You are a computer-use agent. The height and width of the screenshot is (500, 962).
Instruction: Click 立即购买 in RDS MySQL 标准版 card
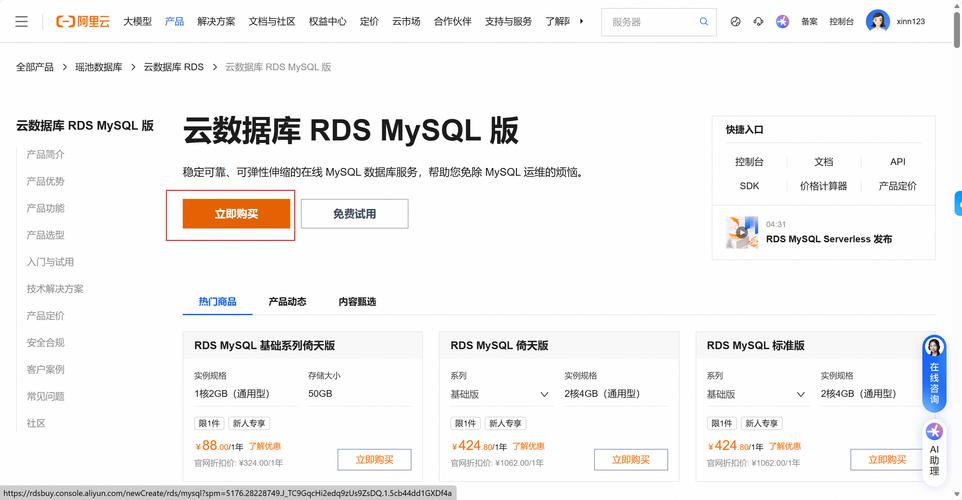click(887, 460)
